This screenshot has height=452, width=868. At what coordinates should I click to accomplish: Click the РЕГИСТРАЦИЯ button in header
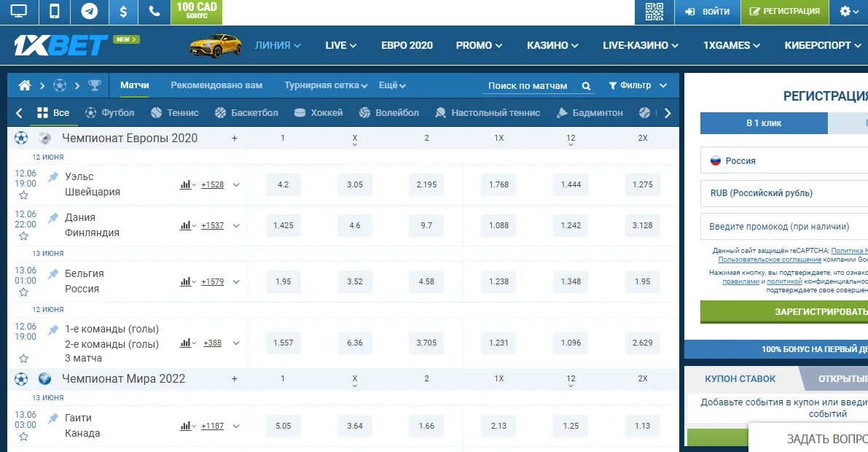pos(784,12)
